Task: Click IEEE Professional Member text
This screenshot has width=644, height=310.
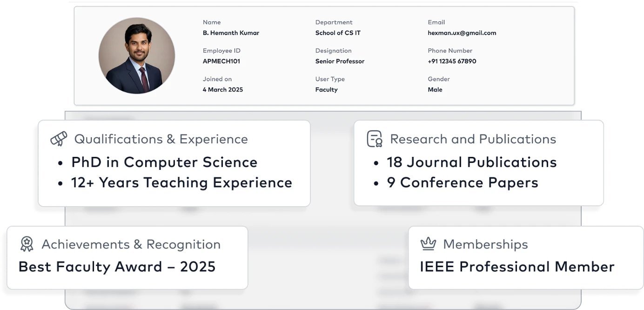Action: click(517, 267)
